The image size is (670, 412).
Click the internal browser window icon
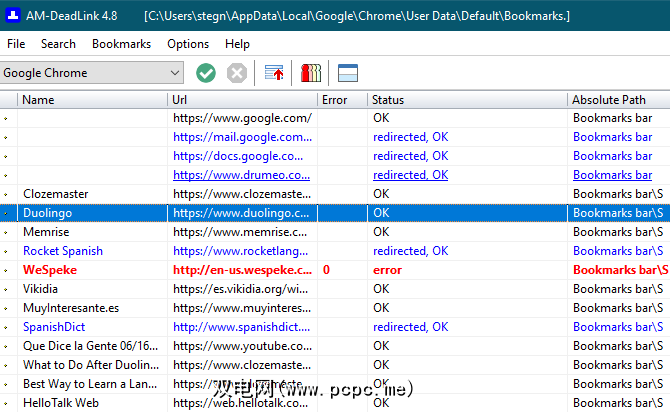tap(347, 73)
